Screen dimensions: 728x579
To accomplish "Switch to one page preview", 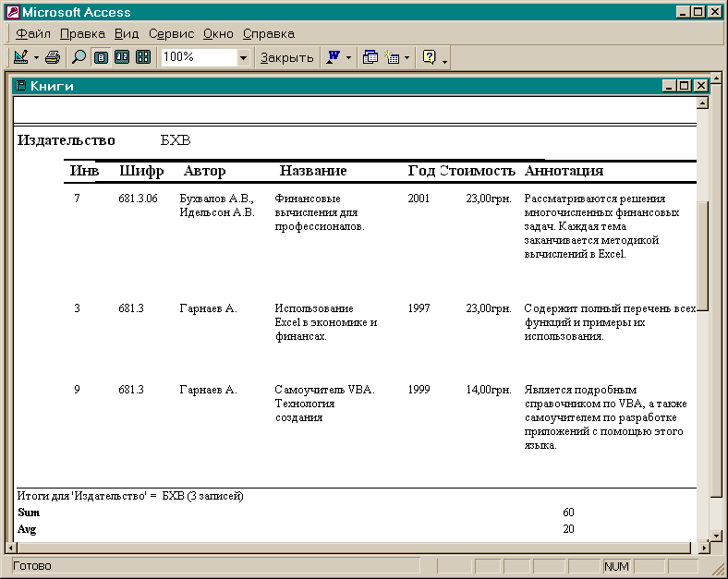I will tap(101, 57).
